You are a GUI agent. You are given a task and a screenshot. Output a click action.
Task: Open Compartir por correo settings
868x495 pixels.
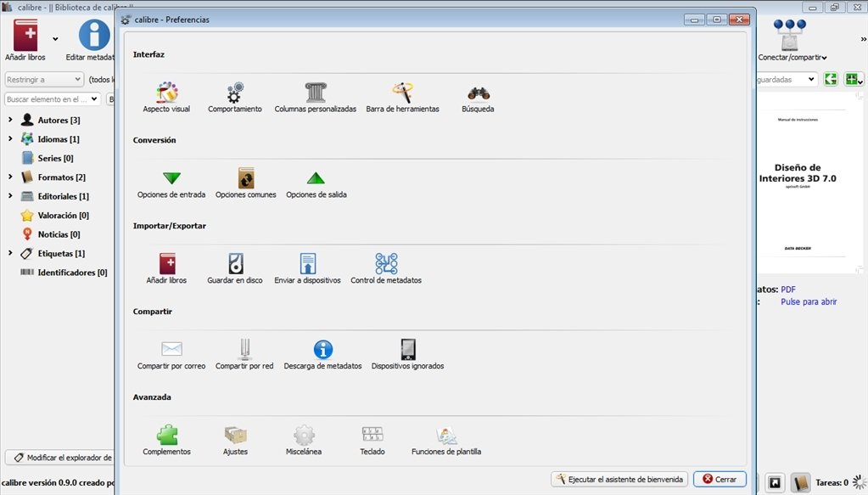click(171, 355)
